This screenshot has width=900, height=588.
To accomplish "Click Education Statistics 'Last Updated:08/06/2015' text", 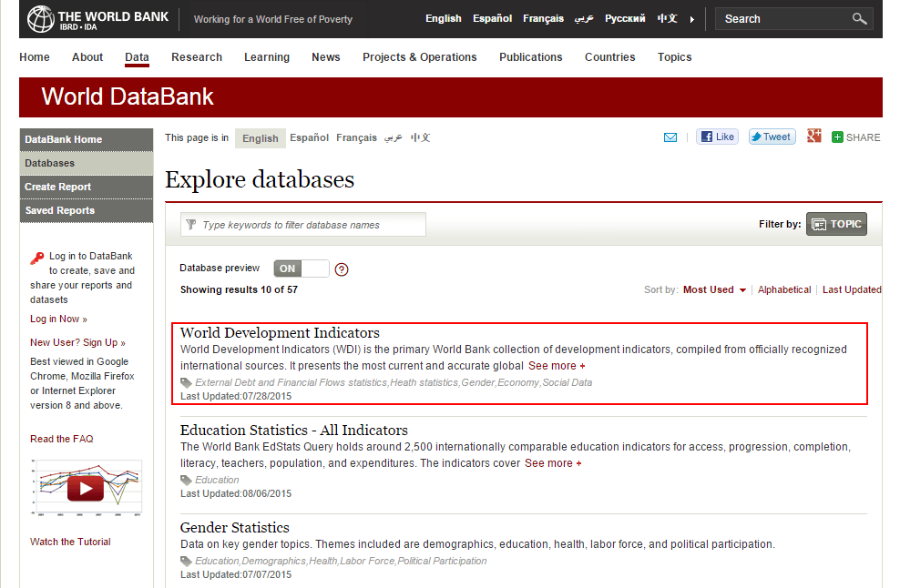I will [236, 494].
